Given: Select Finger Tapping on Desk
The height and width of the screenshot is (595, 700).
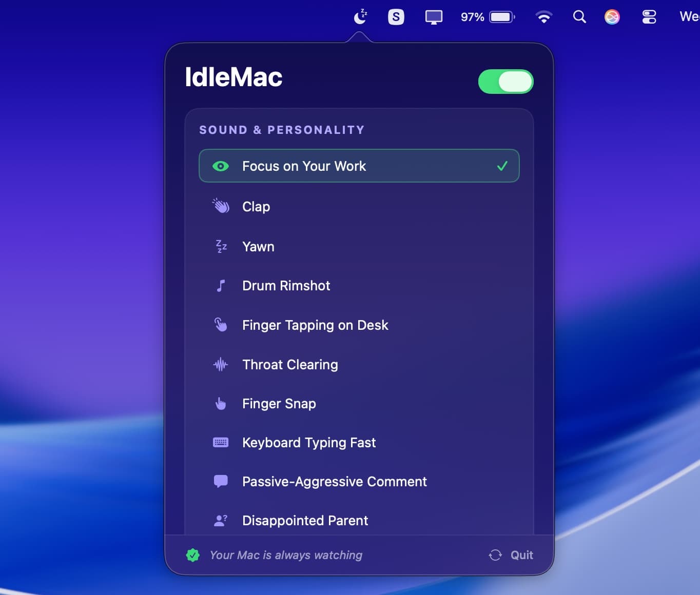Looking at the screenshot, I should point(359,325).
